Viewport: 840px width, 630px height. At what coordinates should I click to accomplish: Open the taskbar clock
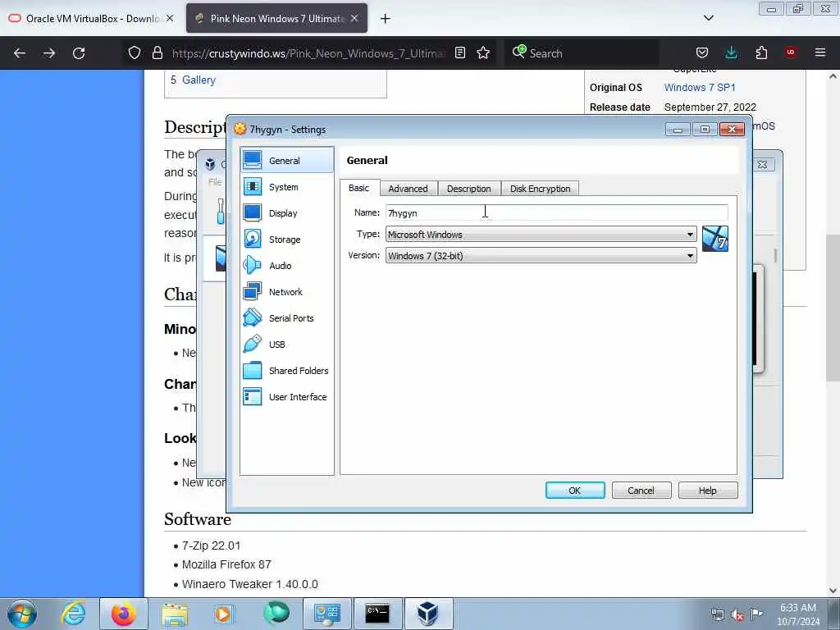798,614
